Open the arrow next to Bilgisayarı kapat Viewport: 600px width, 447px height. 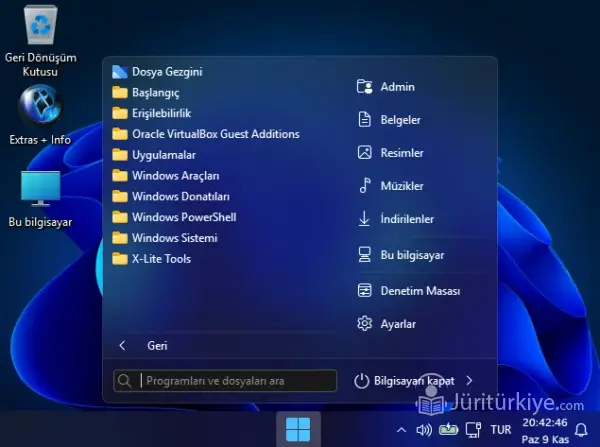[x=470, y=381]
